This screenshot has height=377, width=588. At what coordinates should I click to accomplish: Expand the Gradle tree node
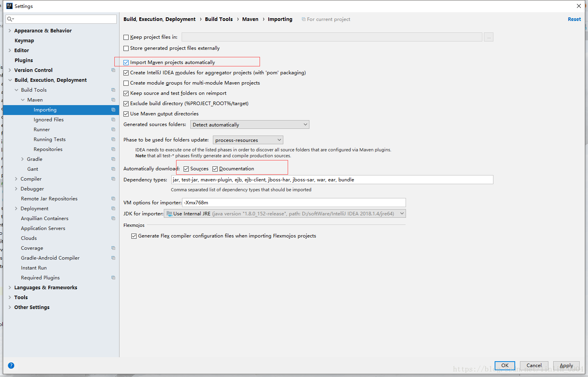click(22, 159)
